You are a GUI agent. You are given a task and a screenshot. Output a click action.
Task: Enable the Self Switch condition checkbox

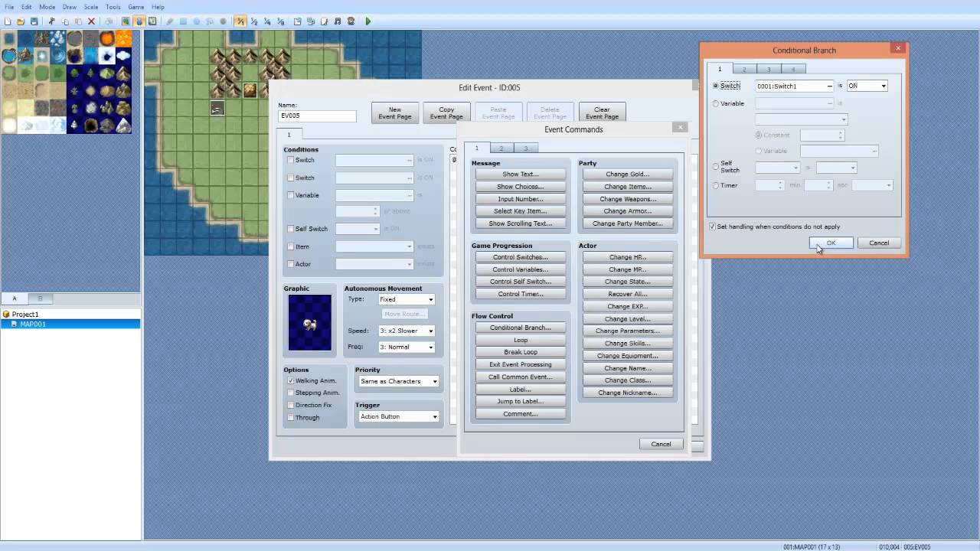290,229
